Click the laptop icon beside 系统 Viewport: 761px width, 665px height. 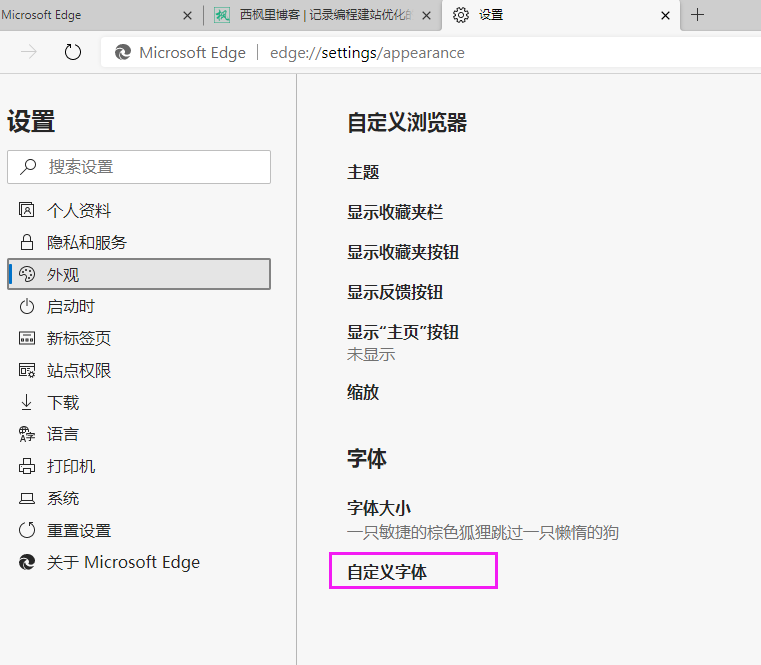point(27,499)
